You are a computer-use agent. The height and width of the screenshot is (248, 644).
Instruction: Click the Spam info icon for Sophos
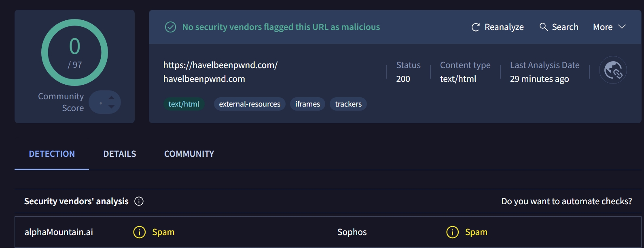point(452,232)
